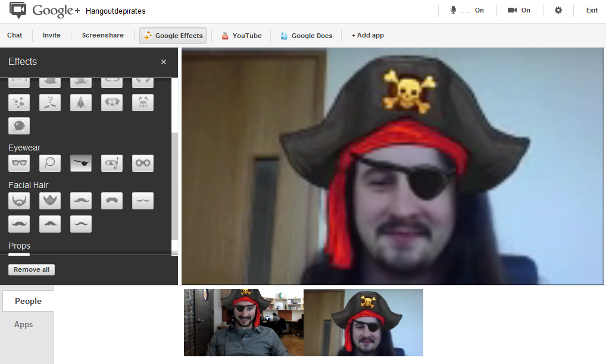Apply the dog face effect

point(112,103)
